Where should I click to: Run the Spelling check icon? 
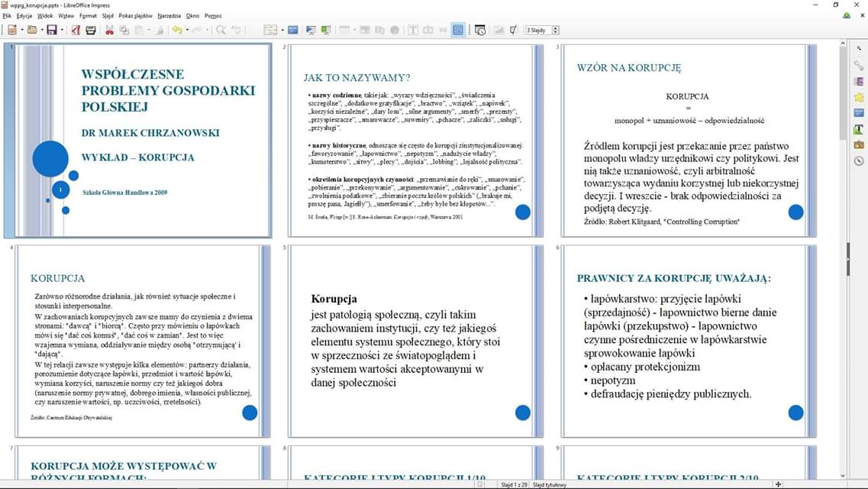tap(237, 30)
